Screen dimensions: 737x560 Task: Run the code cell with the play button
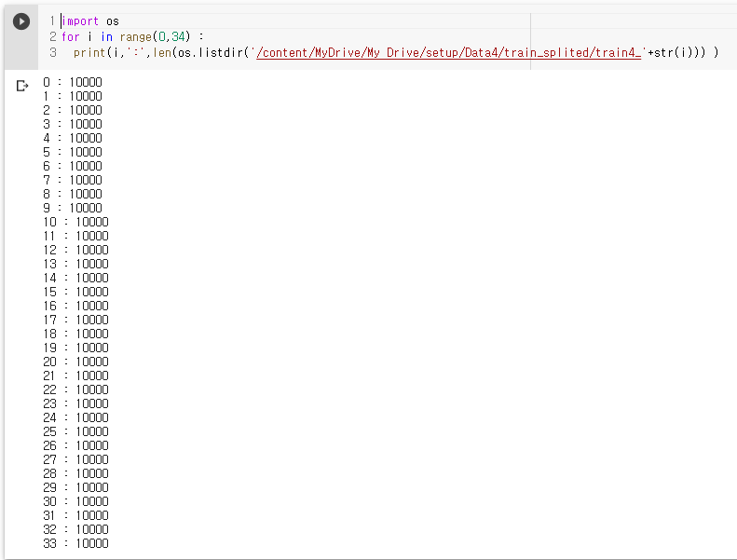click(x=21, y=21)
